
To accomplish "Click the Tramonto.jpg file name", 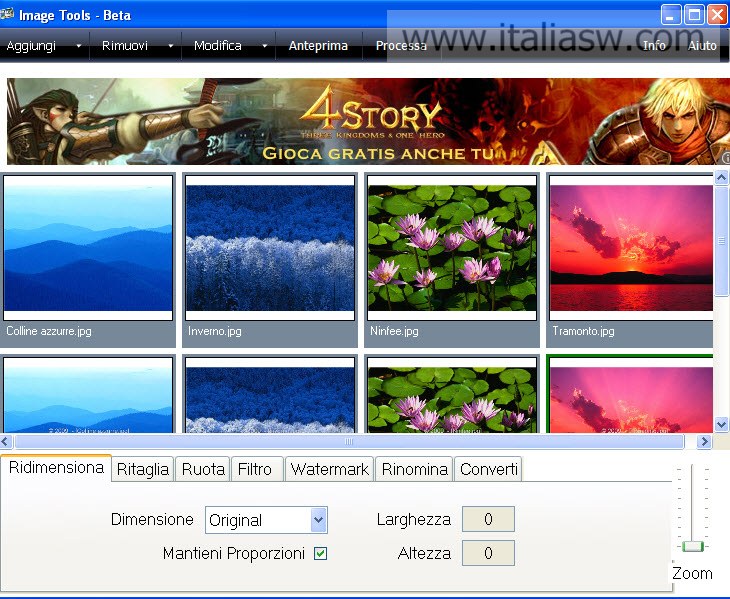I will click(x=583, y=331).
